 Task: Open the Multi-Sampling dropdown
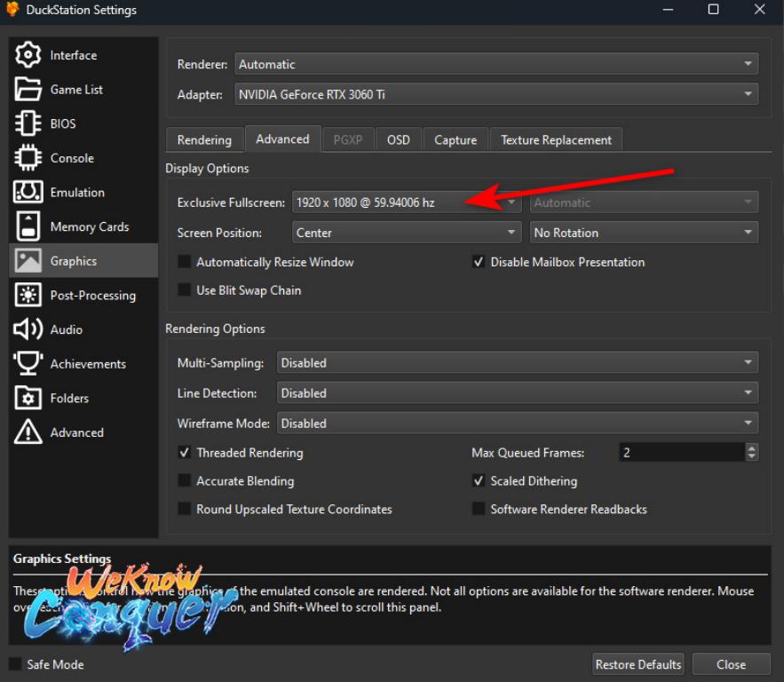pos(518,362)
